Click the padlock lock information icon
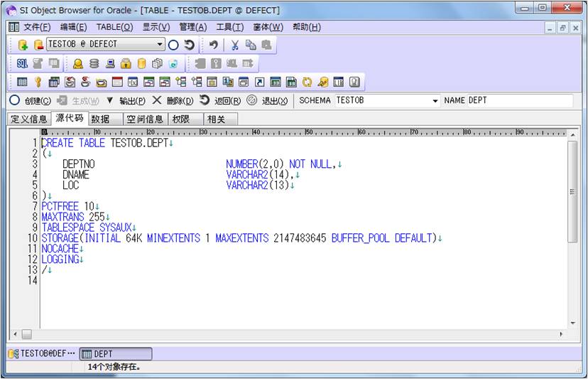588x379 pixels. tap(126, 63)
